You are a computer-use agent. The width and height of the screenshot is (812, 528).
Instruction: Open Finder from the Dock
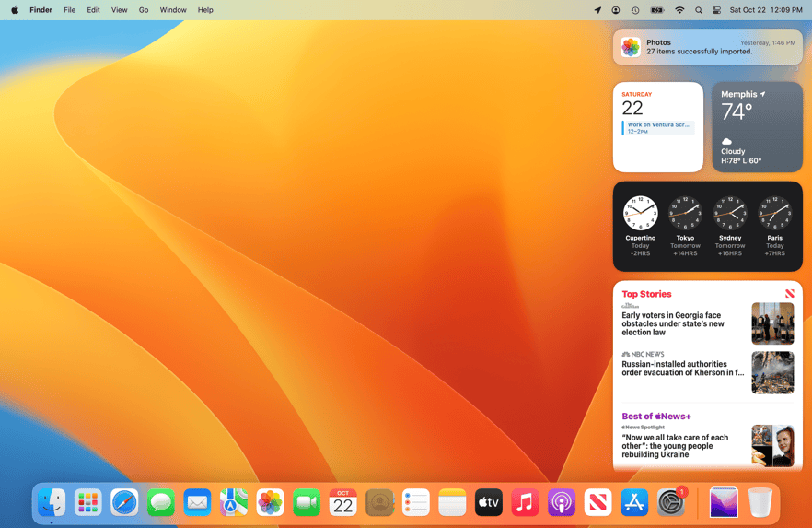[x=52, y=502]
